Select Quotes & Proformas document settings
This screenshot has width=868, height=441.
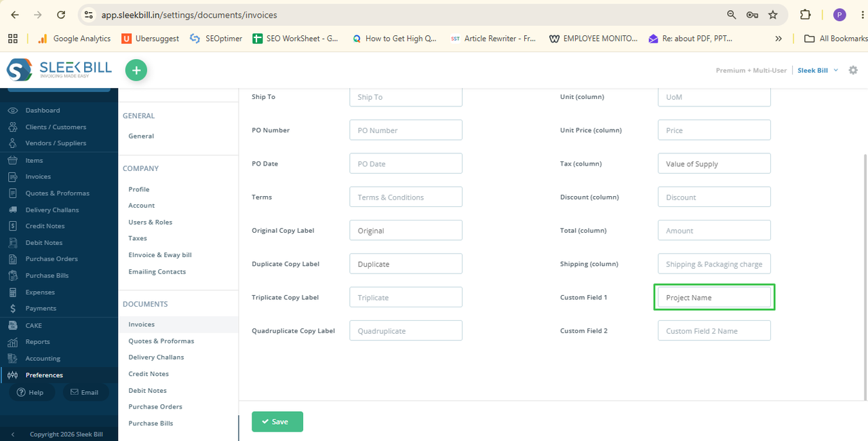[161, 341]
